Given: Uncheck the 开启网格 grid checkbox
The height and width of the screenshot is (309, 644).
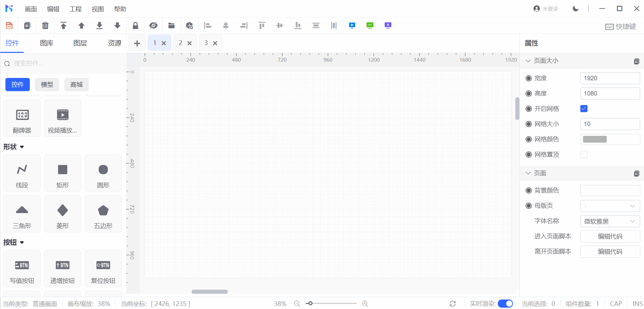Looking at the screenshot, I should (x=584, y=109).
